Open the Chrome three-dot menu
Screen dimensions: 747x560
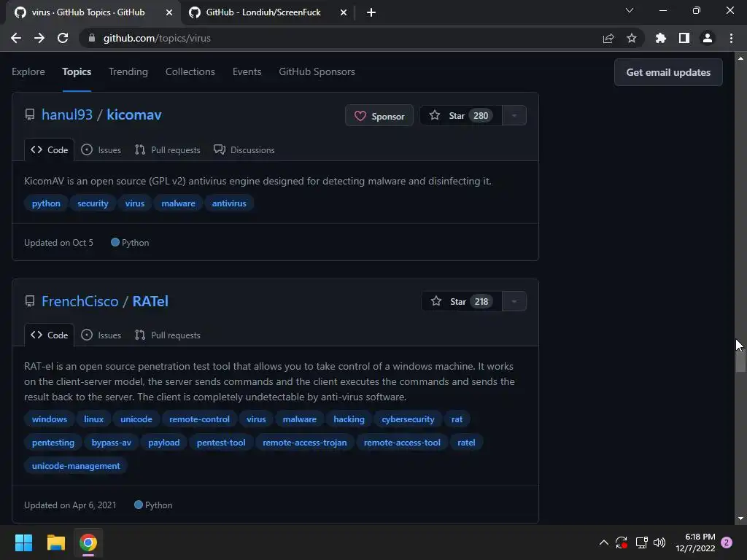tap(731, 38)
